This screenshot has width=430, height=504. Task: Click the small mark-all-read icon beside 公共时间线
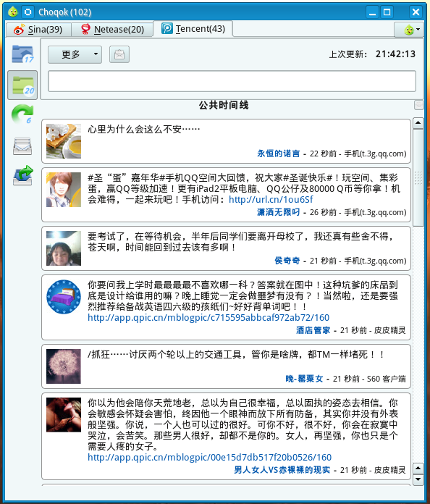pyautogui.click(x=418, y=105)
